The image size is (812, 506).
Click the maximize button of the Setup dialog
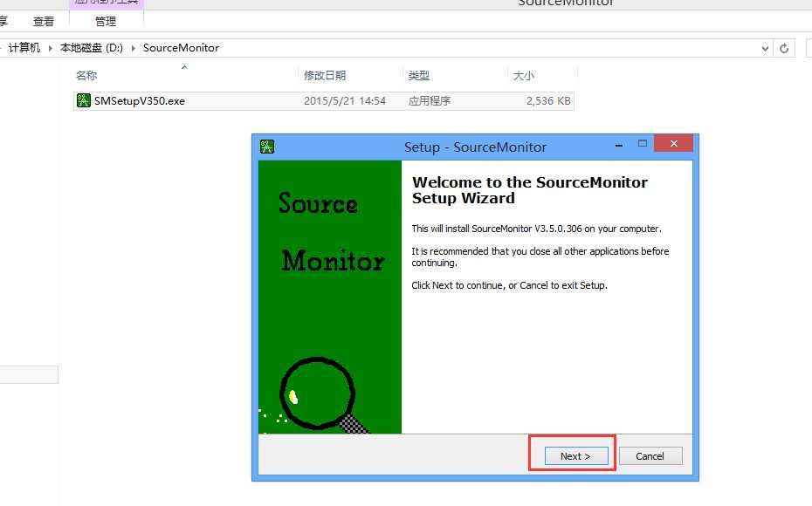click(642, 143)
